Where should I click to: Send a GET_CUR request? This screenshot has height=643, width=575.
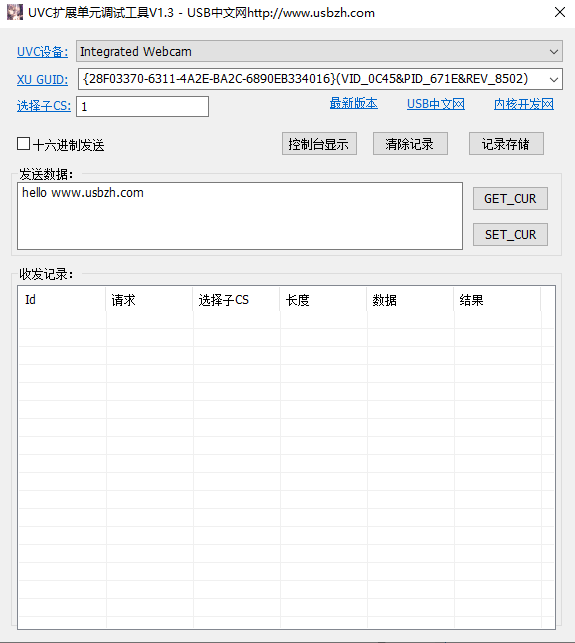tap(510, 199)
